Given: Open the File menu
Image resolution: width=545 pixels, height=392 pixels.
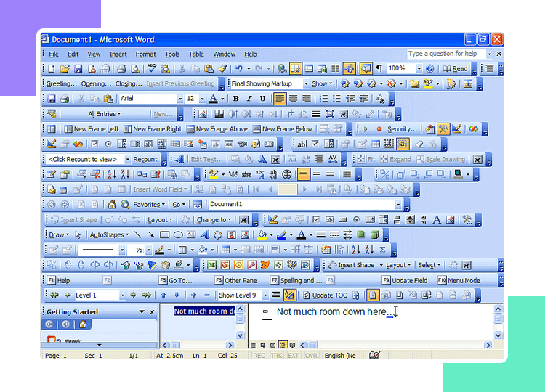Looking at the screenshot, I should 54,54.
